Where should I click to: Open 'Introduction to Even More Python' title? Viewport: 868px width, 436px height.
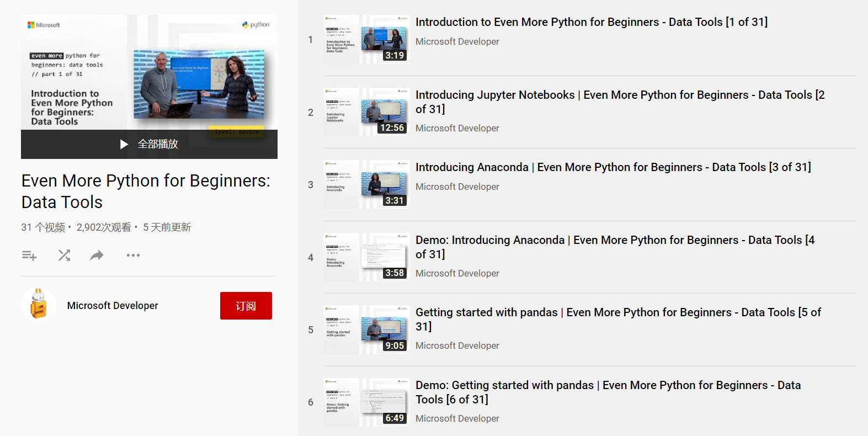[x=592, y=22]
